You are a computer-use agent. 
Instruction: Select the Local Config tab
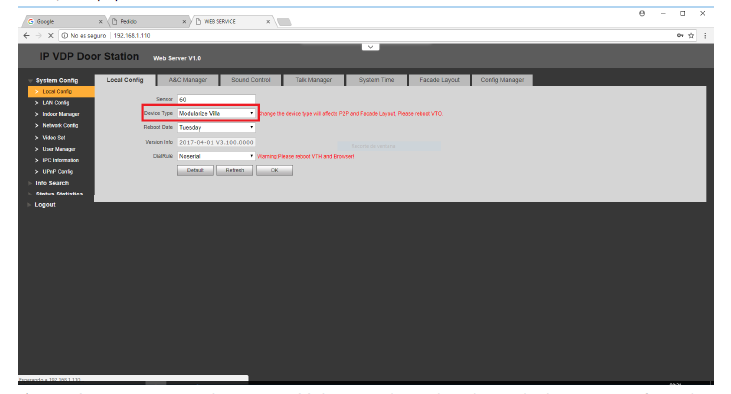click(125, 80)
